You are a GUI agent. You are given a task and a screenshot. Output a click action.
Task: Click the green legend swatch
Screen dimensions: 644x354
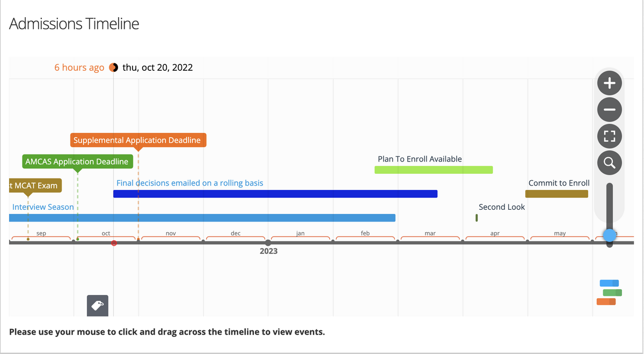click(x=612, y=293)
